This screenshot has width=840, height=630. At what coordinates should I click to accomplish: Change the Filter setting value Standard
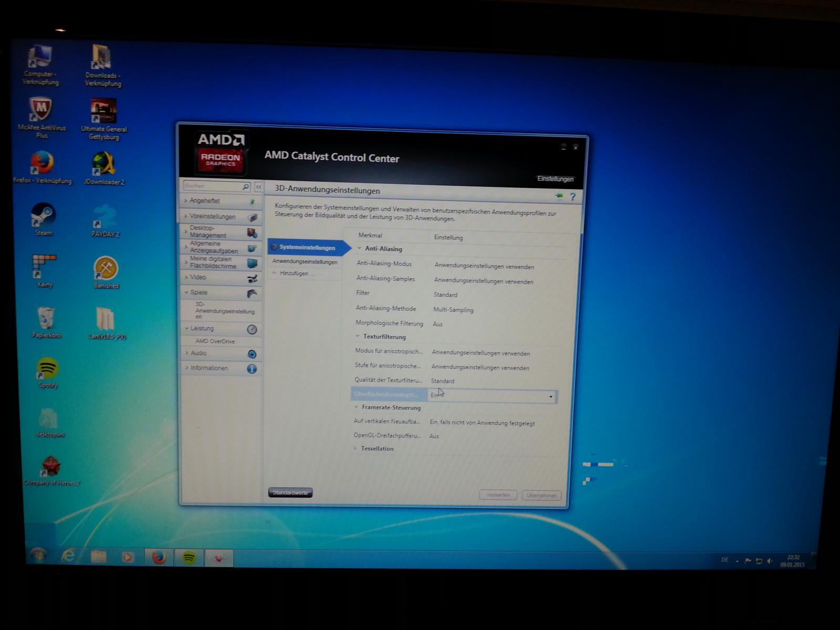pyautogui.click(x=445, y=295)
